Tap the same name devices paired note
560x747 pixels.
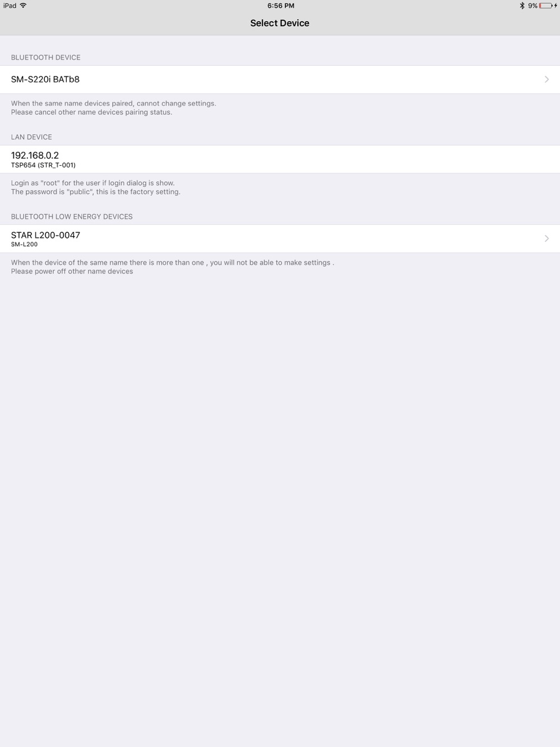point(114,108)
